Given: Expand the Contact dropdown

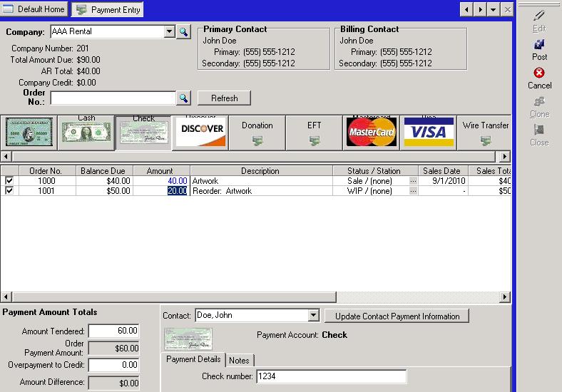Looking at the screenshot, I should pos(313,315).
